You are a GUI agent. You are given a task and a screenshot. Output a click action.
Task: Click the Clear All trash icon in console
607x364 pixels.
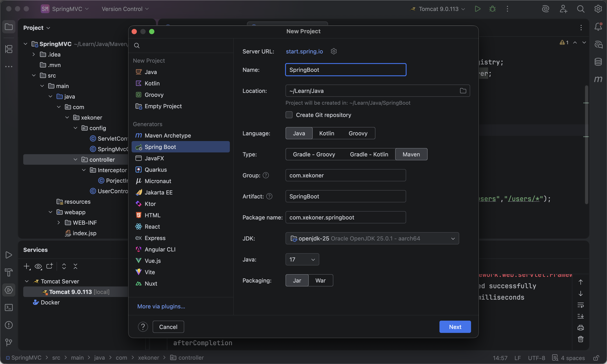580,339
